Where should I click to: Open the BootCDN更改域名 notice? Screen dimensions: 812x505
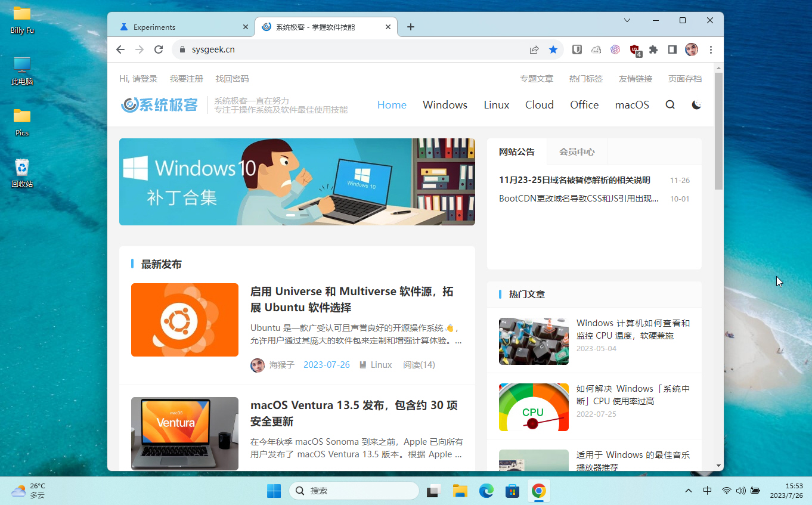579,199
